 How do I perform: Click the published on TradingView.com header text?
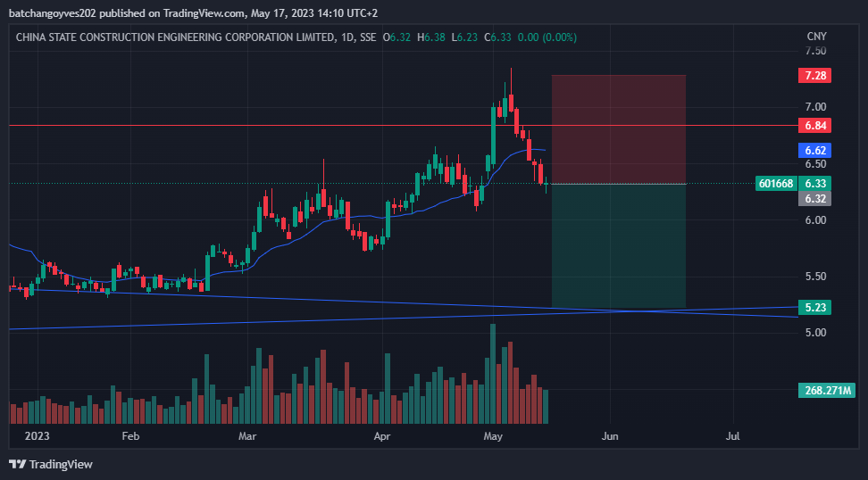click(193, 12)
